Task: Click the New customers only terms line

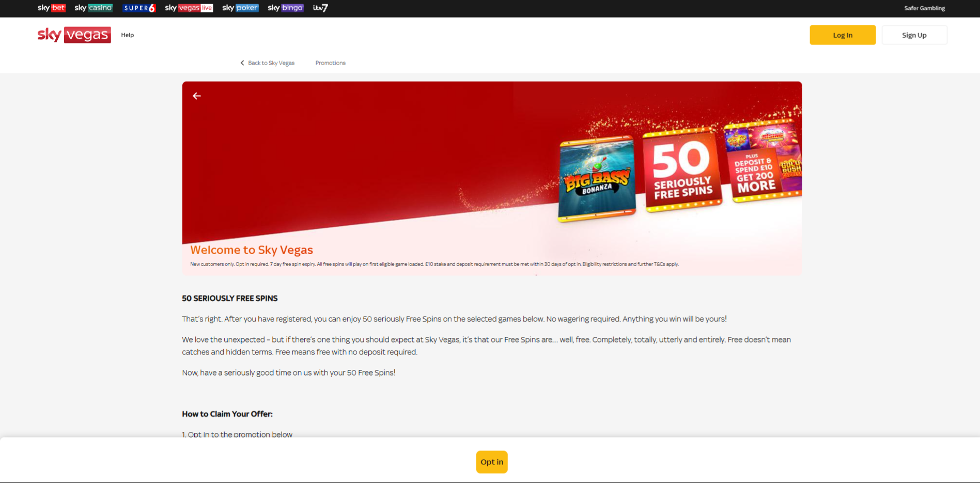Action: coord(434,264)
